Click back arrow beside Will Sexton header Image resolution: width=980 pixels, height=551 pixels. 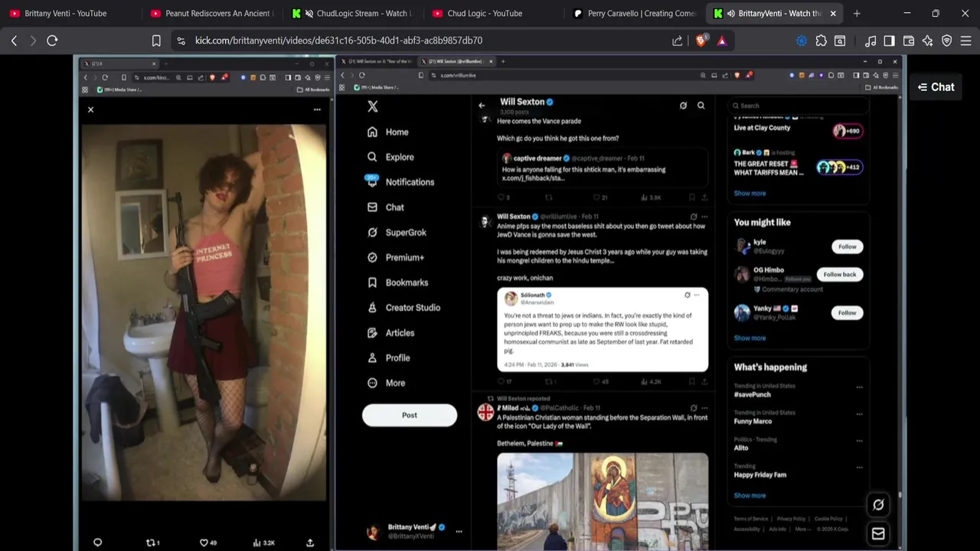[x=482, y=106]
